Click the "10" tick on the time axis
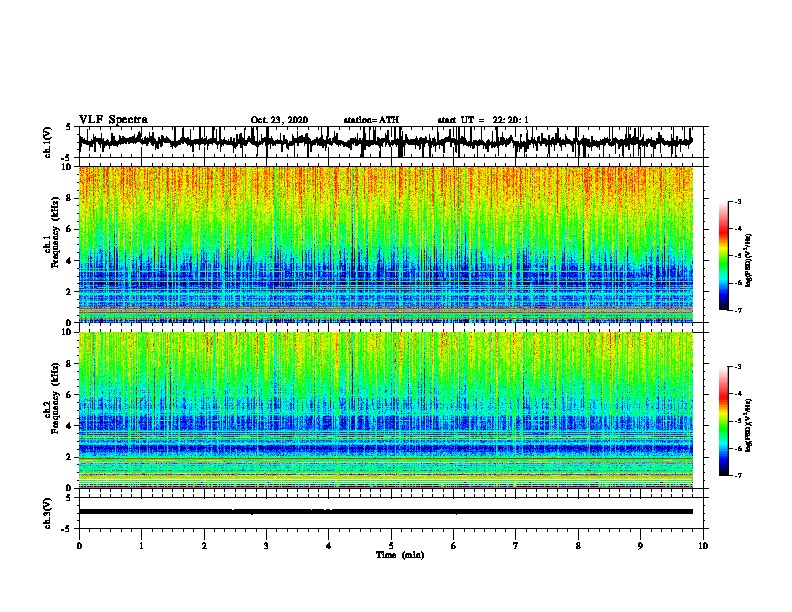Screen dimensions: 792x612 (x=703, y=546)
